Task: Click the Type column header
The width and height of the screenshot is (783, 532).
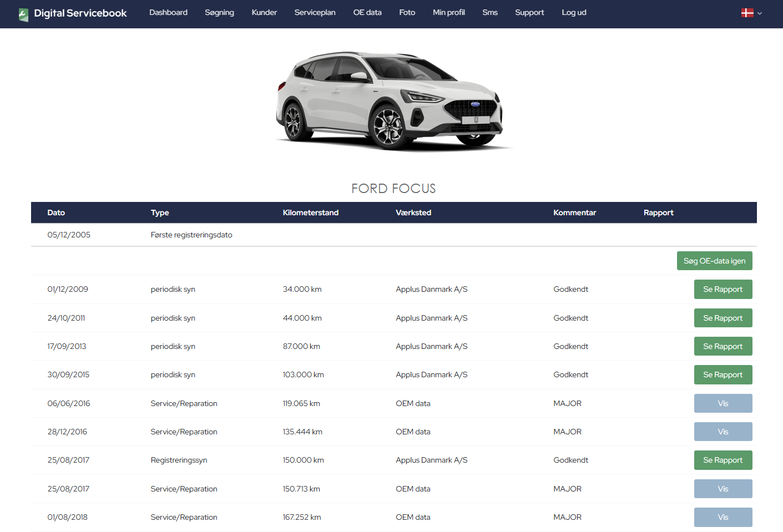Action: tap(160, 212)
